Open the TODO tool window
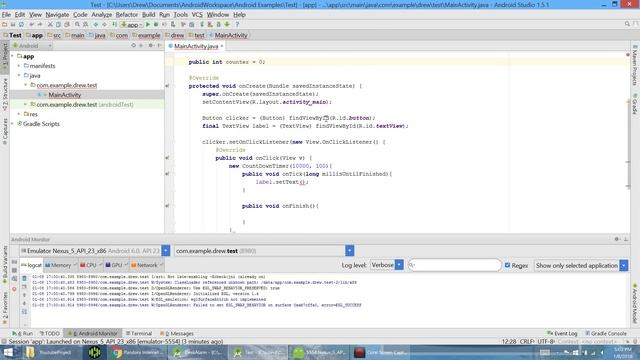The height and width of the screenshot is (360, 640). (x=50, y=333)
